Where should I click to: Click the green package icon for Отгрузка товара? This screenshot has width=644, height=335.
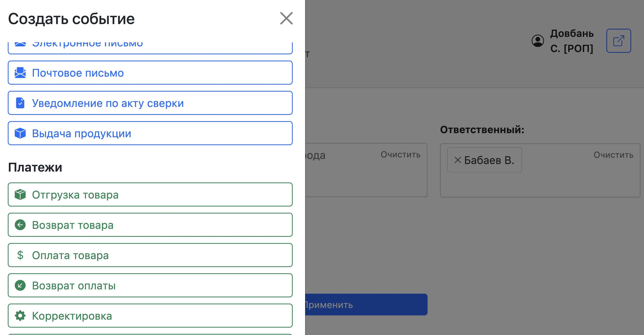pyautogui.click(x=20, y=194)
